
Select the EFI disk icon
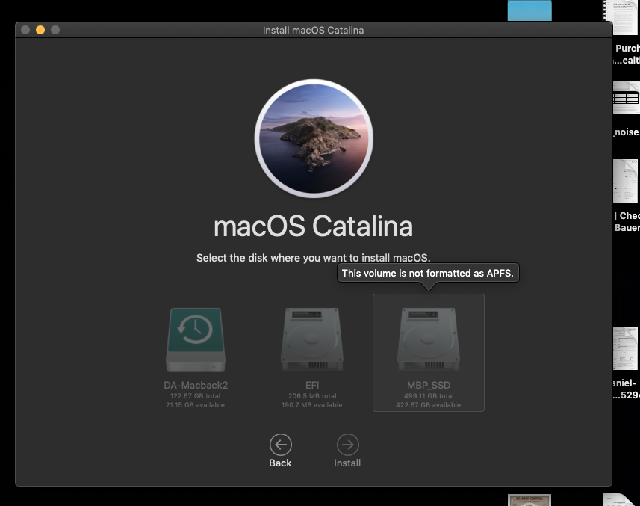click(x=312, y=340)
